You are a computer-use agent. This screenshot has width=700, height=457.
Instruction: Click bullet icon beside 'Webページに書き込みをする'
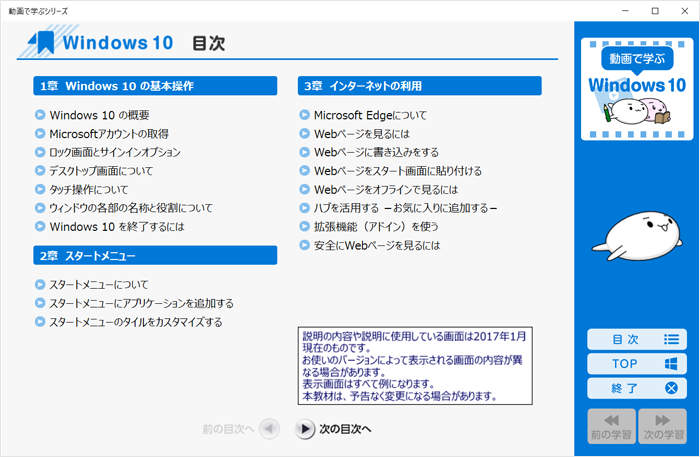point(304,152)
